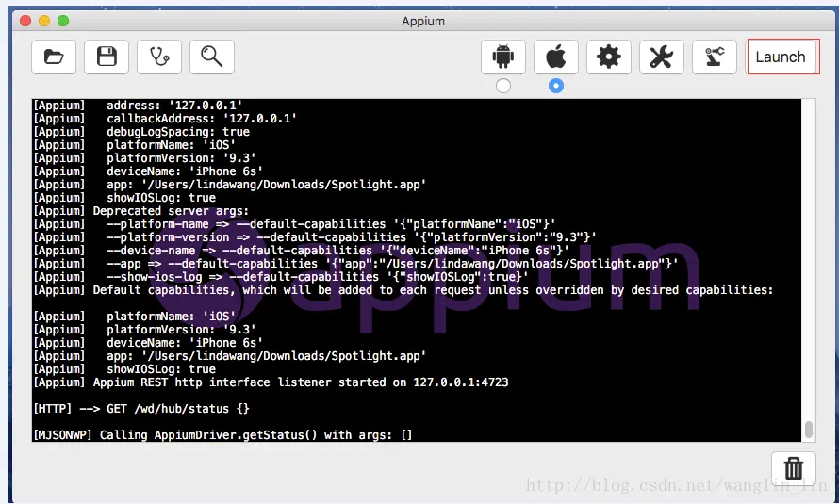
Task: Save the configuration using the floppy disk icon
Action: pos(107,57)
